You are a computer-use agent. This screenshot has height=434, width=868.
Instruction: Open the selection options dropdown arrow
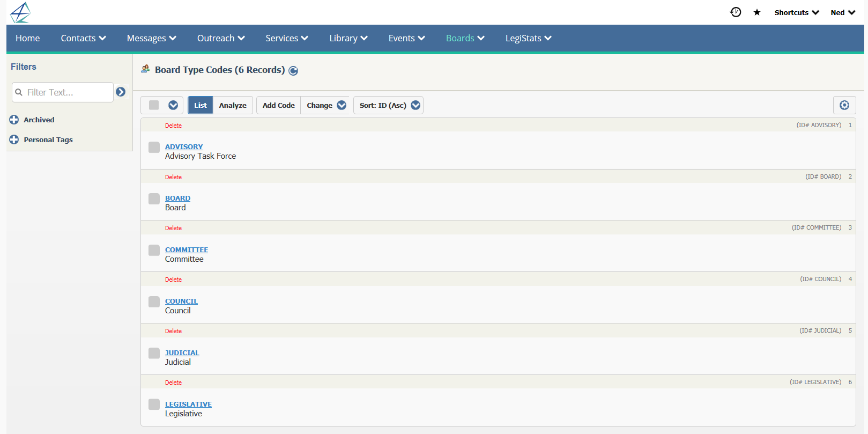[173, 105]
